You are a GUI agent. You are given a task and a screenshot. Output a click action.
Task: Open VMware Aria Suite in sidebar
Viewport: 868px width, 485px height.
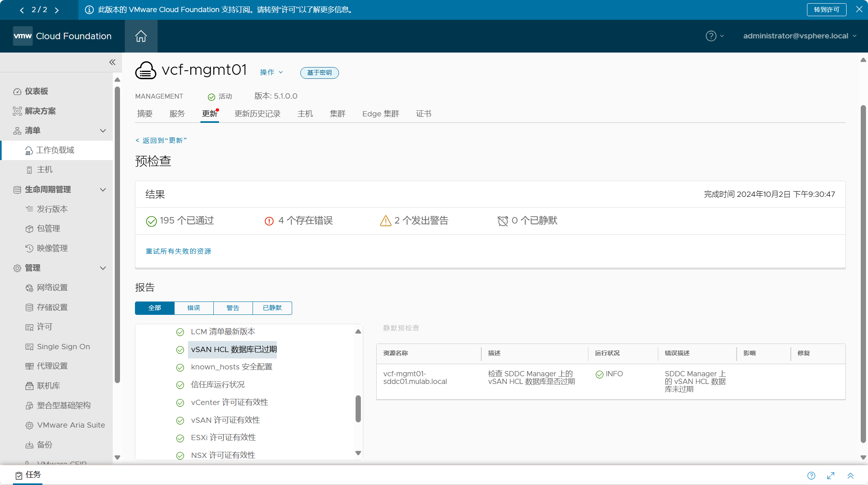(71, 425)
